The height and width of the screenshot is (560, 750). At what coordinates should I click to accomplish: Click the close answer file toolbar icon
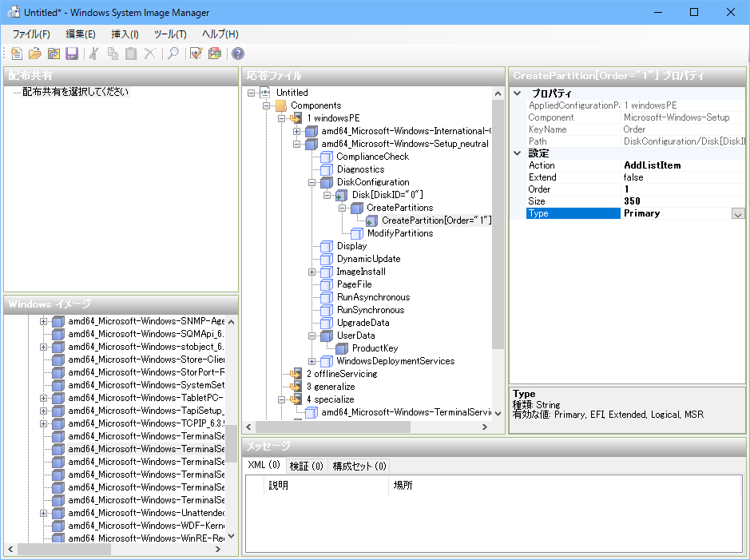[x=54, y=54]
